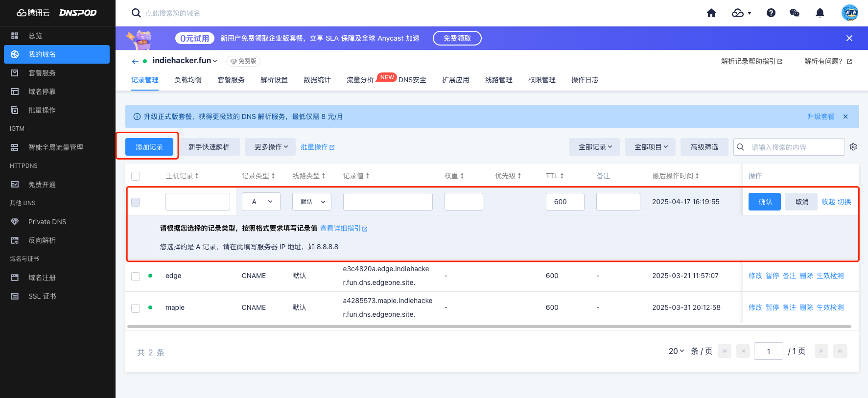This screenshot has height=398, width=868.
Task: Open the record type A dropdown
Action: [261, 202]
